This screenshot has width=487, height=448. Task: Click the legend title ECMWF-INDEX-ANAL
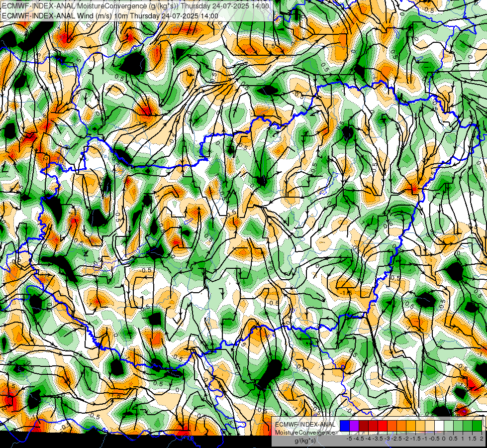click(305, 425)
